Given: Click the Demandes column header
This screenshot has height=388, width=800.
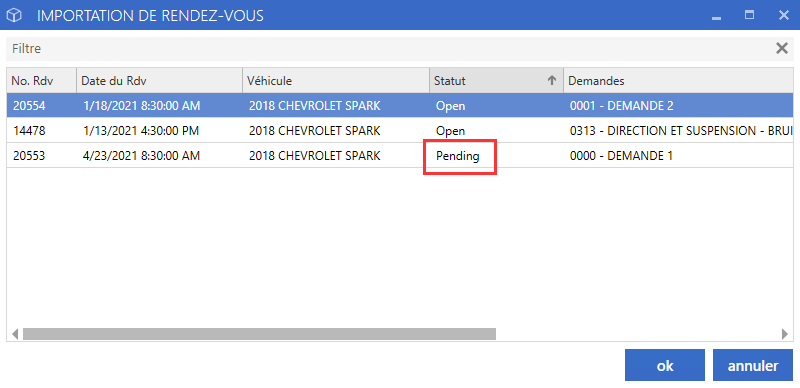Looking at the screenshot, I should pos(679,80).
